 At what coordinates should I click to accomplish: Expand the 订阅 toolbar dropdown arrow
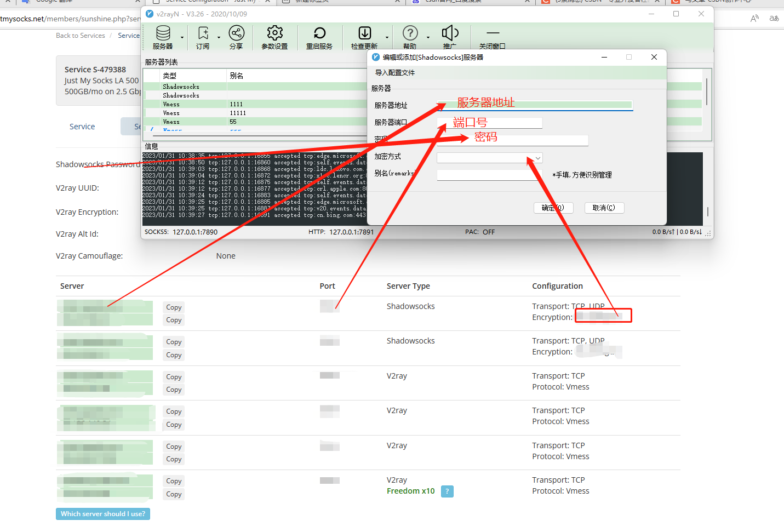(219, 37)
